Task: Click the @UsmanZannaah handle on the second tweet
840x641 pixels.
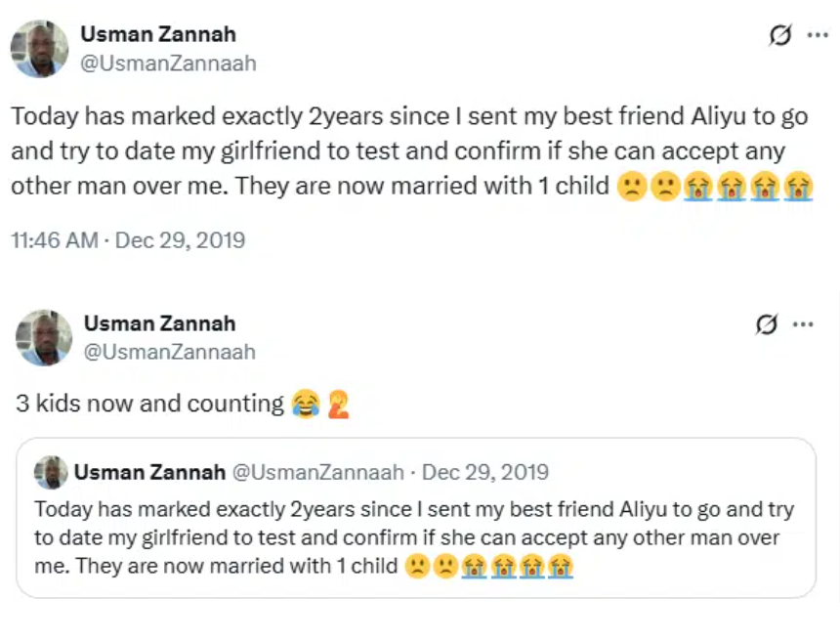Action: (169, 352)
